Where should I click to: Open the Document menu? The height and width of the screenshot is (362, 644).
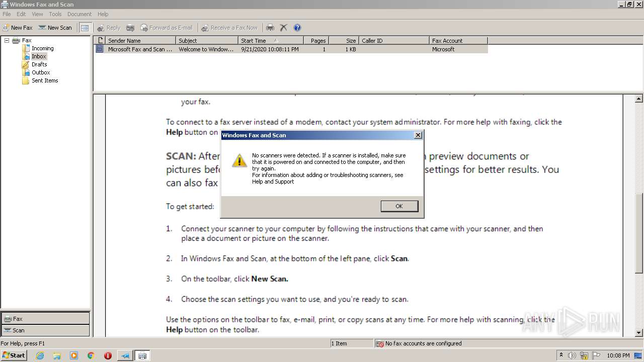(79, 14)
